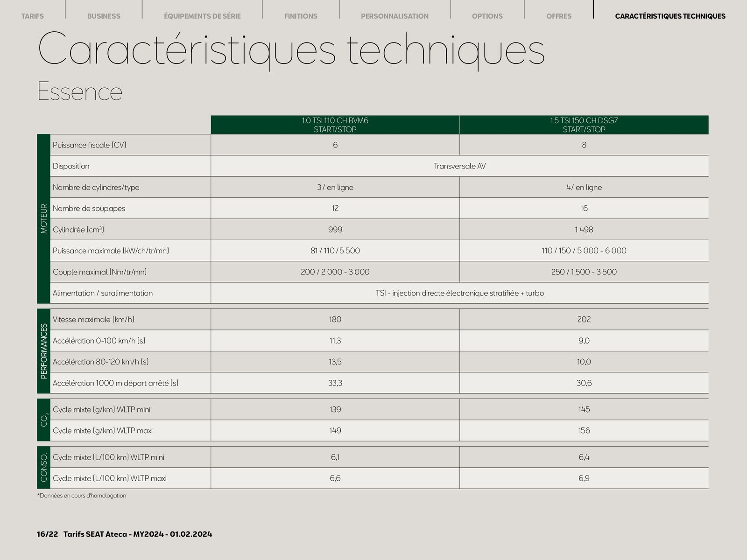Viewport: 747px width, 560px height.
Task: Click the 149 CO2 value
Action: tap(335, 431)
